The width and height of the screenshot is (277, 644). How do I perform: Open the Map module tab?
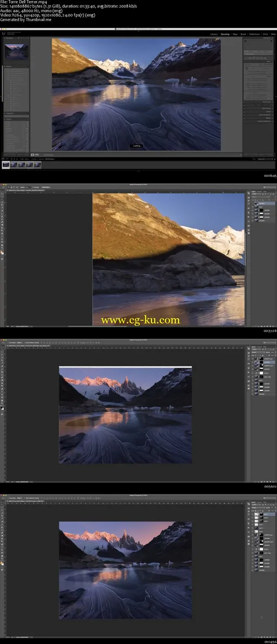click(x=235, y=34)
